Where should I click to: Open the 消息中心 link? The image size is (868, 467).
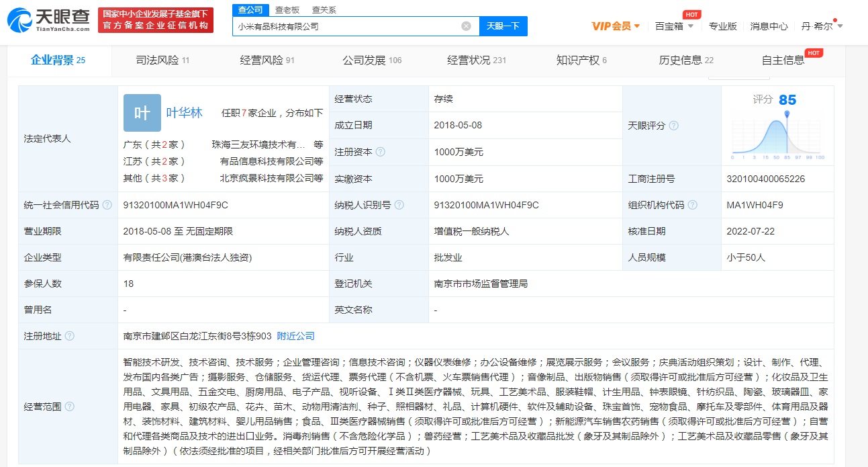(769, 26)
